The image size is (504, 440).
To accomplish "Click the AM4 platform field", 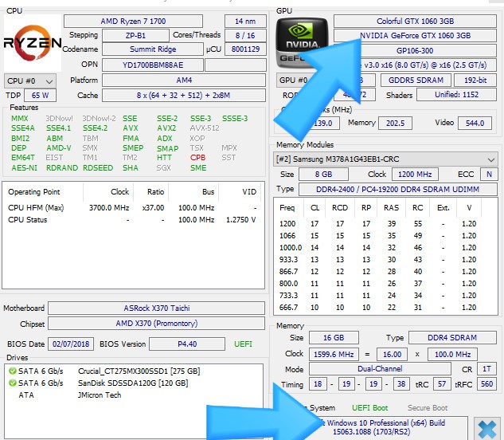I will tap(184, 81).
